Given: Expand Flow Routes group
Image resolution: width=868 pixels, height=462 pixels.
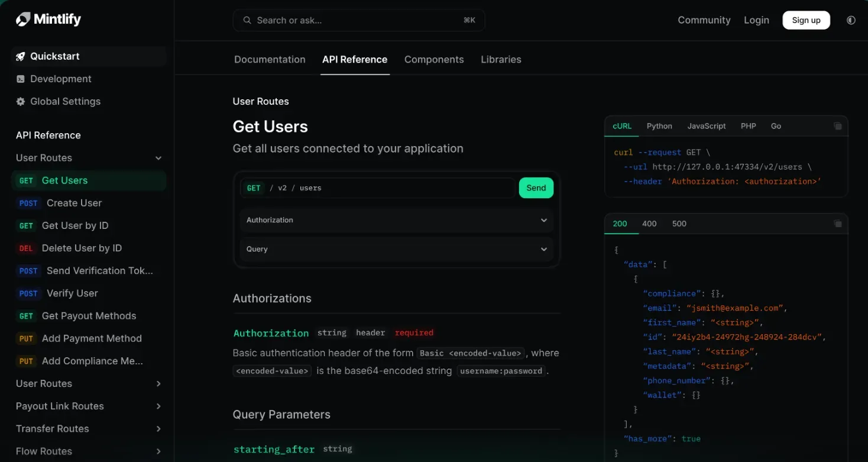Looking at the screenshot, I should pos(158,451).
